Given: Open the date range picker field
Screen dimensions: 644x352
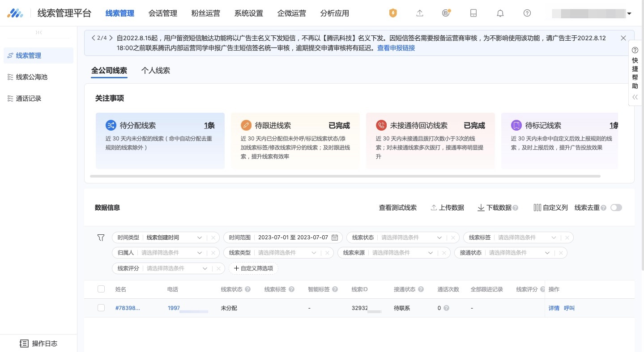Looking at the screenshot, I should (293, 237).
